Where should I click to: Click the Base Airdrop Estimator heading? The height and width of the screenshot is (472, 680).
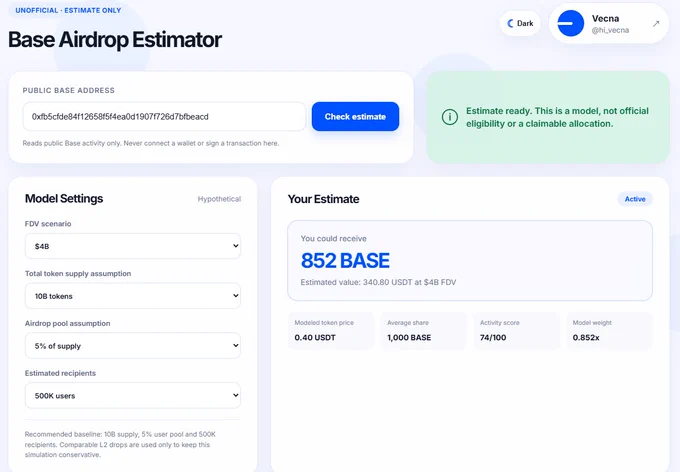click(x=115, y=39)
